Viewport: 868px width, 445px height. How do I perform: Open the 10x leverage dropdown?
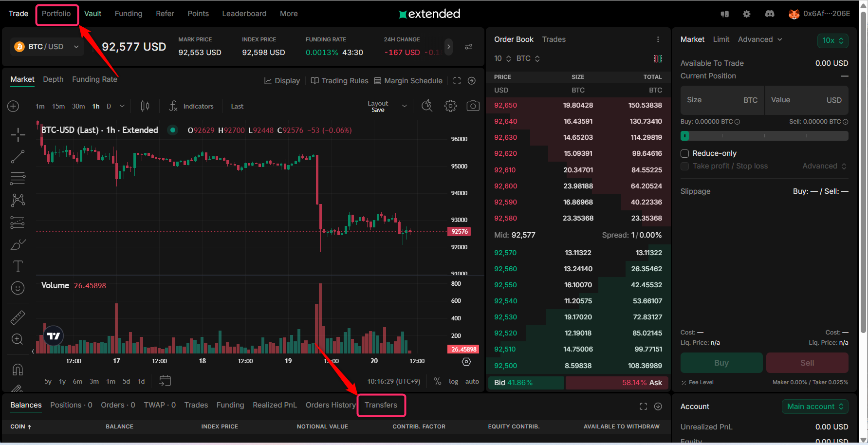[x=832, y=41]
